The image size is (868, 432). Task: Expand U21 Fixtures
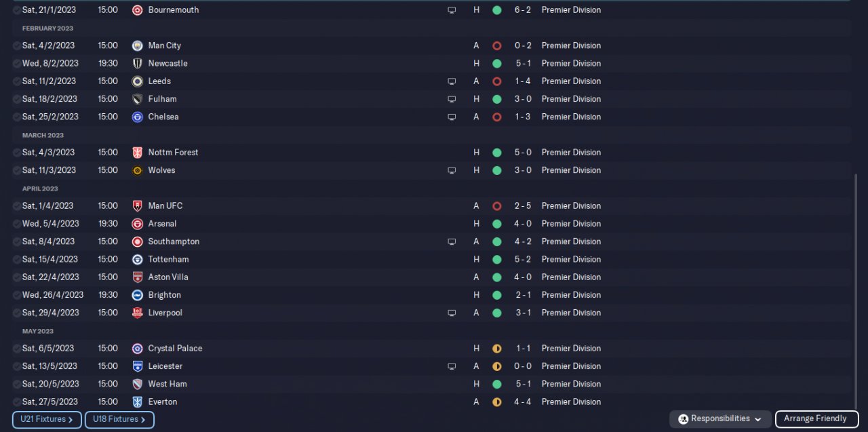pyautogui.click(x=47, y=420)
